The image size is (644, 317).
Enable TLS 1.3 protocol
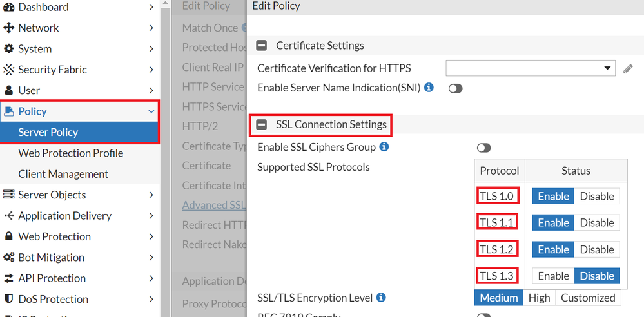click(x=553, y=276)
